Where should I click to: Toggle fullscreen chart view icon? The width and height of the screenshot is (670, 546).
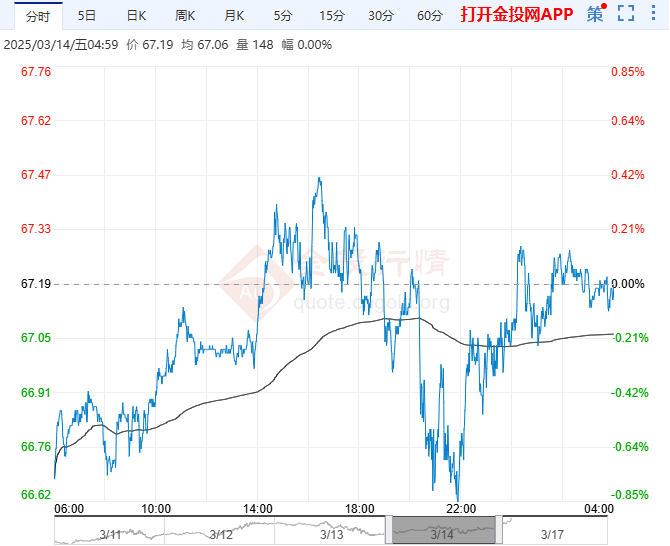click(626, 14)
